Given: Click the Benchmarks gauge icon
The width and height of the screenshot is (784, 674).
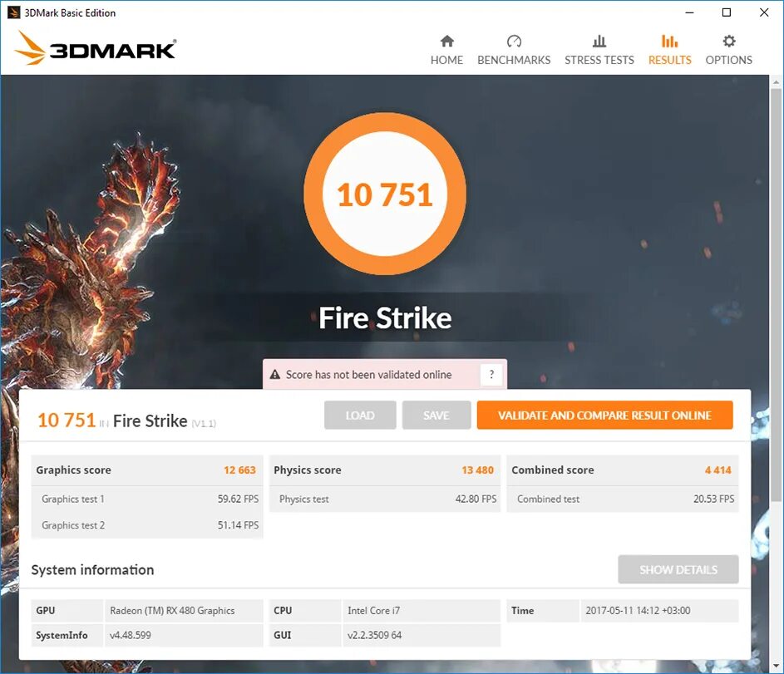Looking at the screenshot, I should point(514,41).
